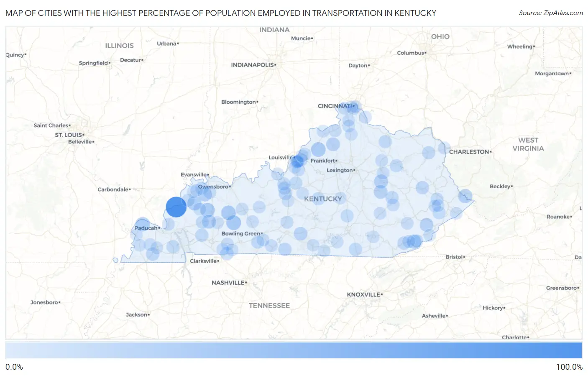Click the Frankfort city label
This screenshot has width=588, height=376.
click(x=323, y=161)
